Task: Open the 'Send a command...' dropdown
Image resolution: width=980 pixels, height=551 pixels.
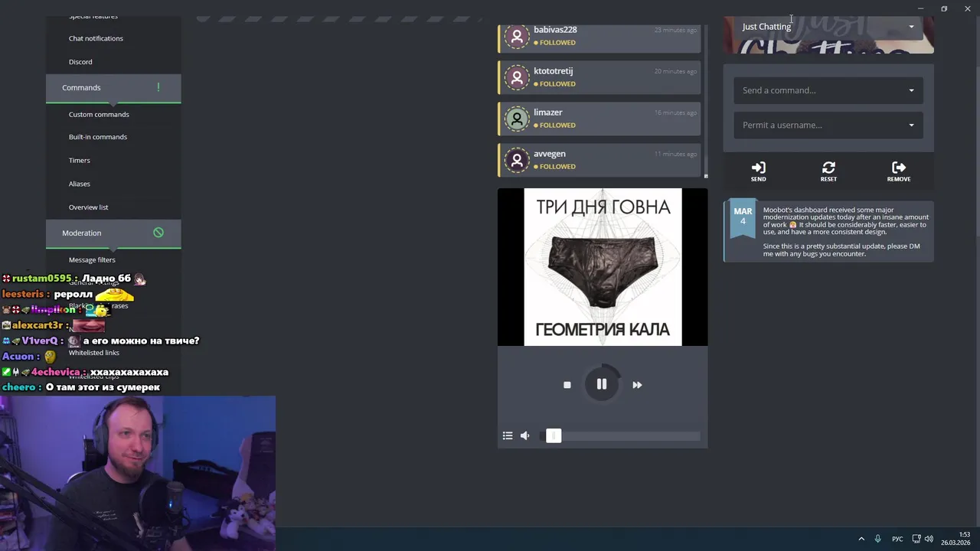Action: pyautogui.click(x=828, y=90)
